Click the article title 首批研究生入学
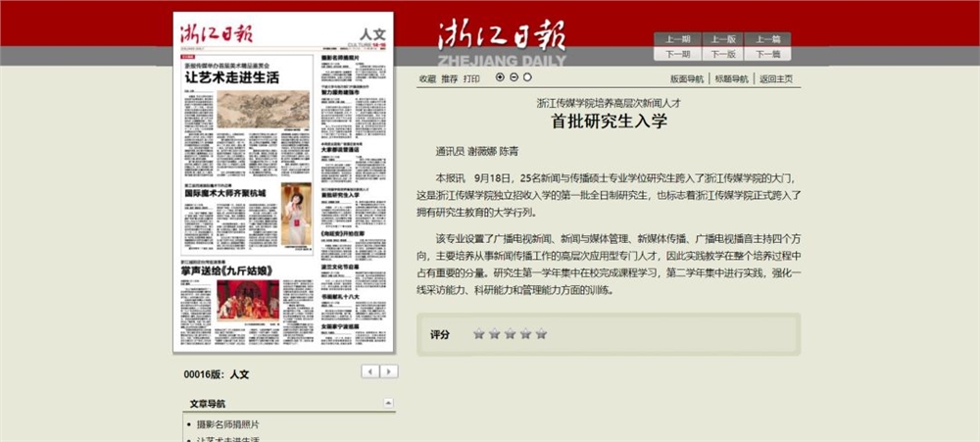980x442 pixels. click(609, 122)
